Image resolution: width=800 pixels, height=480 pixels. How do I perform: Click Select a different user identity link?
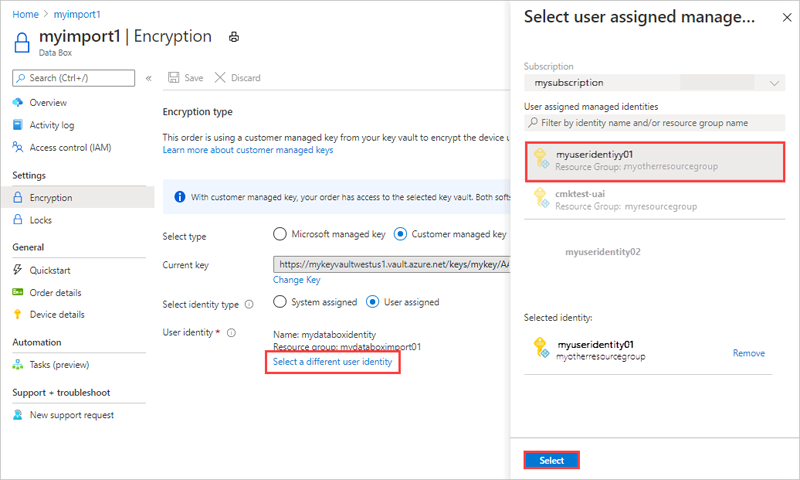pyautogui.click(x=333, y=362)
